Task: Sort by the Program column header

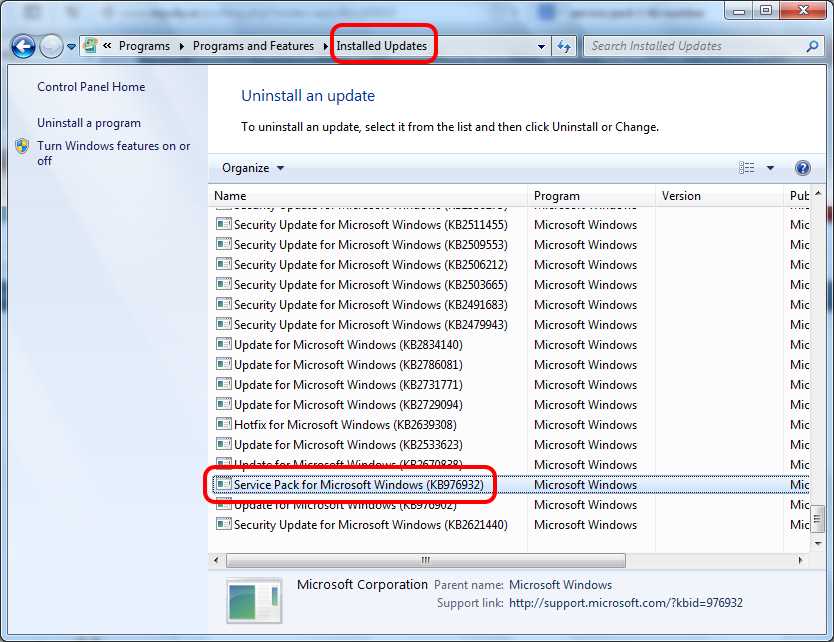Action: (591, 196)
